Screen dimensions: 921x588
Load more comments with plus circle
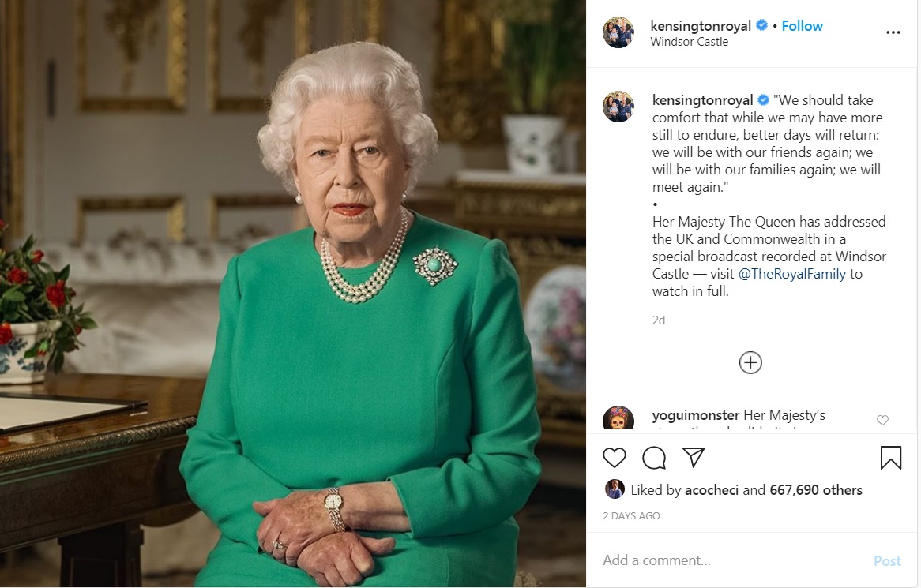coord(750,362)
